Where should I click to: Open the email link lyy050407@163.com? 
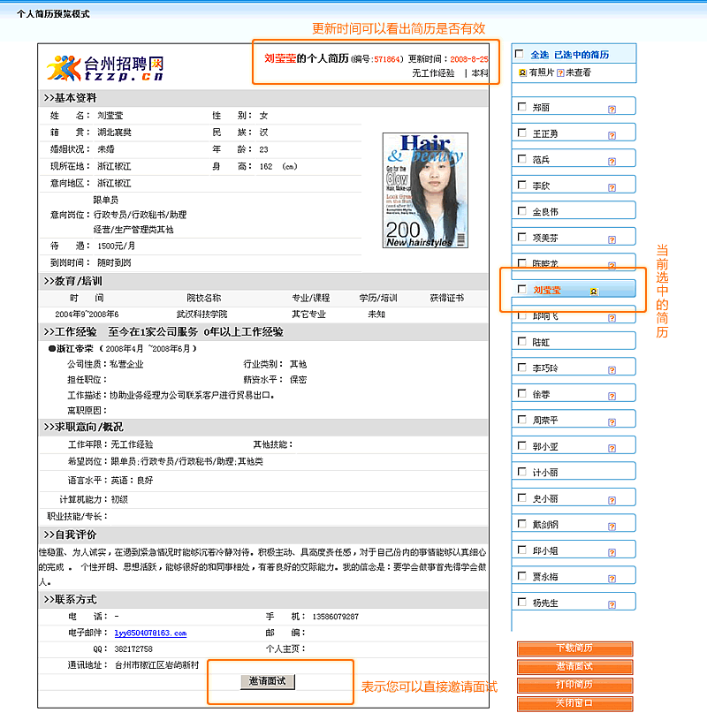click(x=150, y=633)
